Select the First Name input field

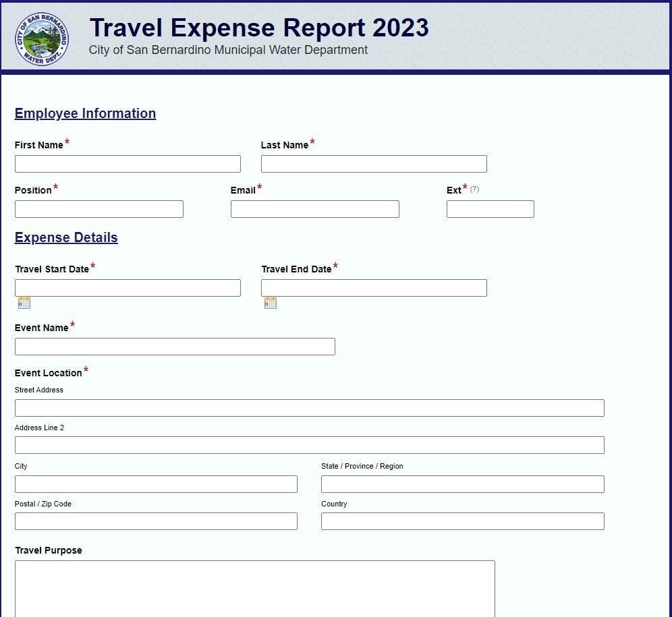pos(128,163)
